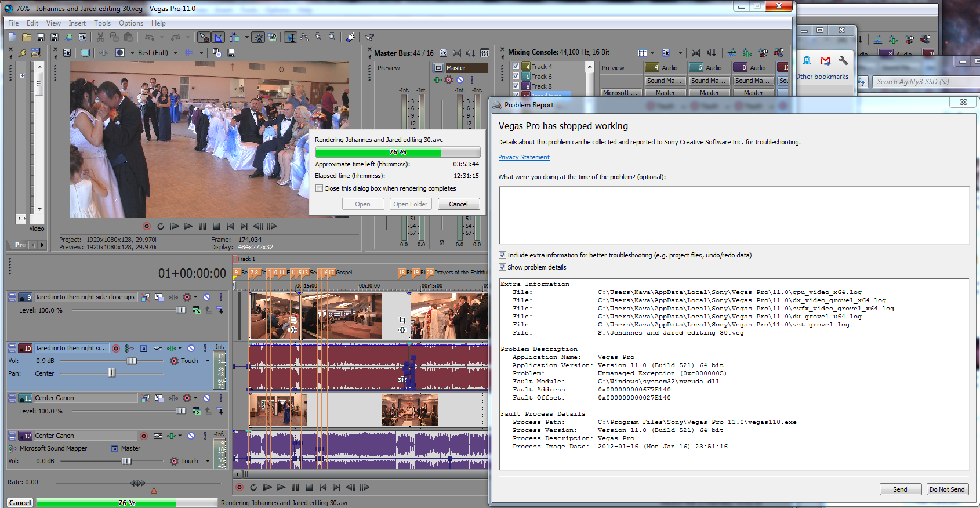The height and width of the screenshot is (508, 980).
Task: Copy snapshot to clipboard in preview
Action: coord(217,53)
